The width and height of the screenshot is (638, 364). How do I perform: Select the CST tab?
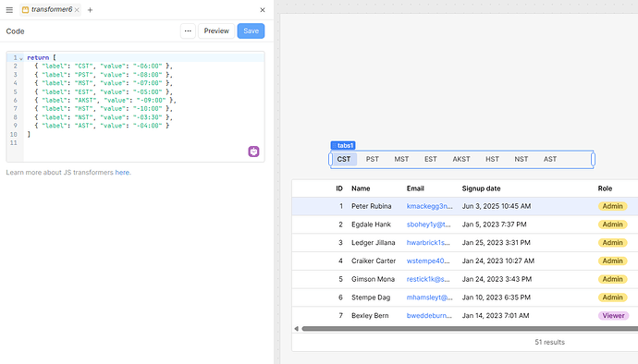tap(344, 159)
